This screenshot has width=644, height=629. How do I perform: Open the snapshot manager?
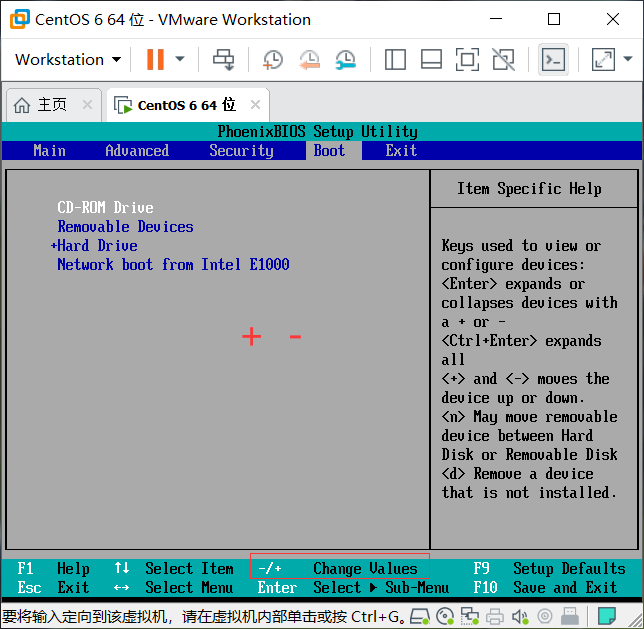pos(345,60)
